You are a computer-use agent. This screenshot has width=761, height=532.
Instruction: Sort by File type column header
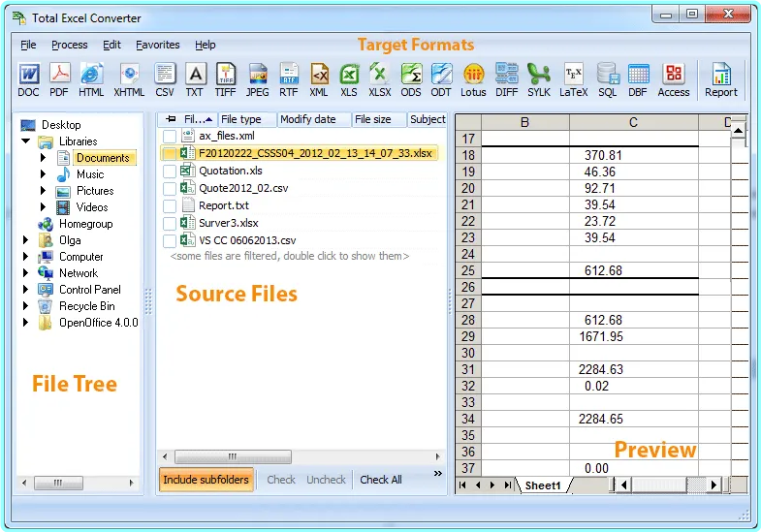point(247,119)
